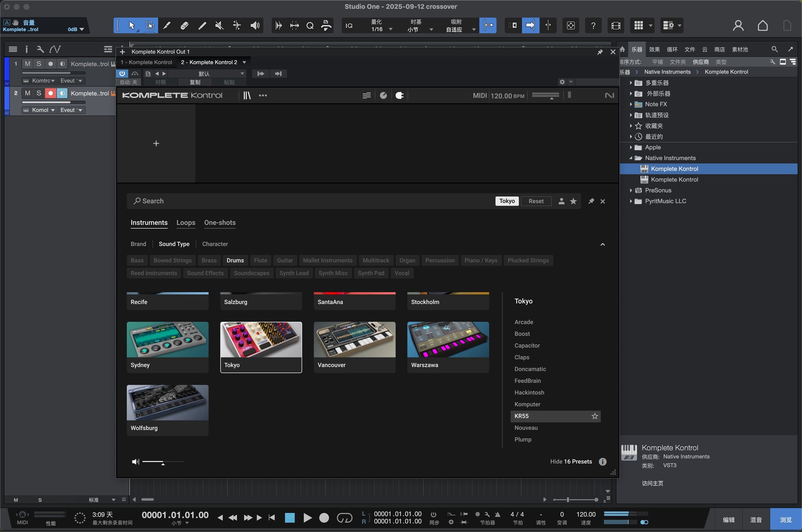Toggle plugin power bypass button

pyautogui.click(x=122, y=73)
